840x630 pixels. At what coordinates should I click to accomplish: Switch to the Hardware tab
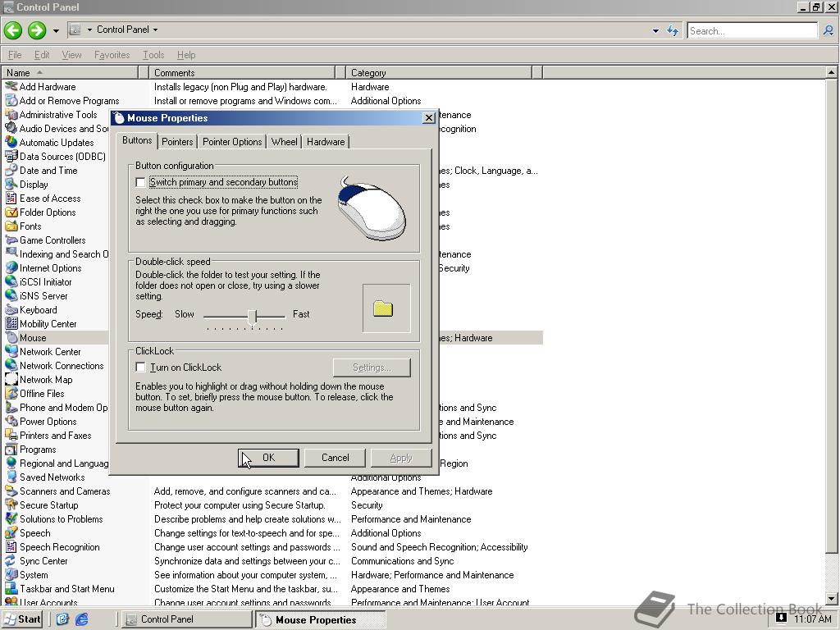coord(326,141)
